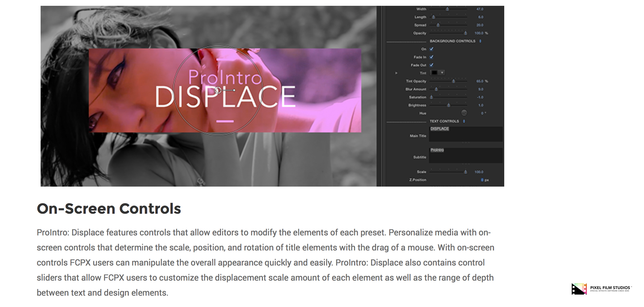Image resolution: width=644 pixels, height=307 pixels.
Task: Click the BACKGROUND CONTROLS section label
Action: 453,41
